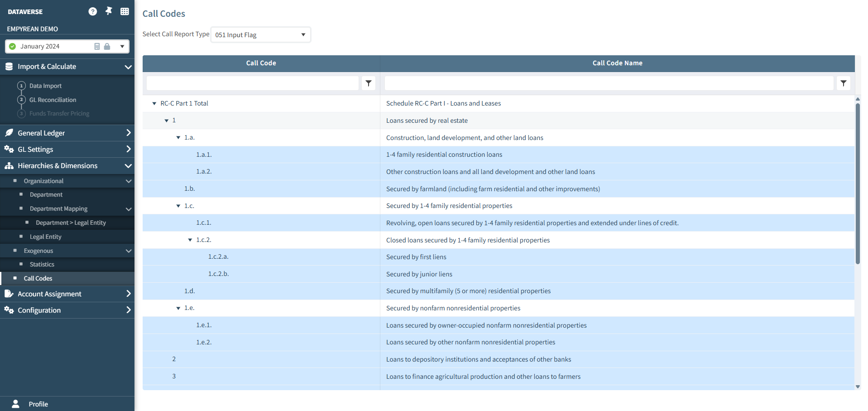Click the Import & Calculate database icon

click(9, 66)
